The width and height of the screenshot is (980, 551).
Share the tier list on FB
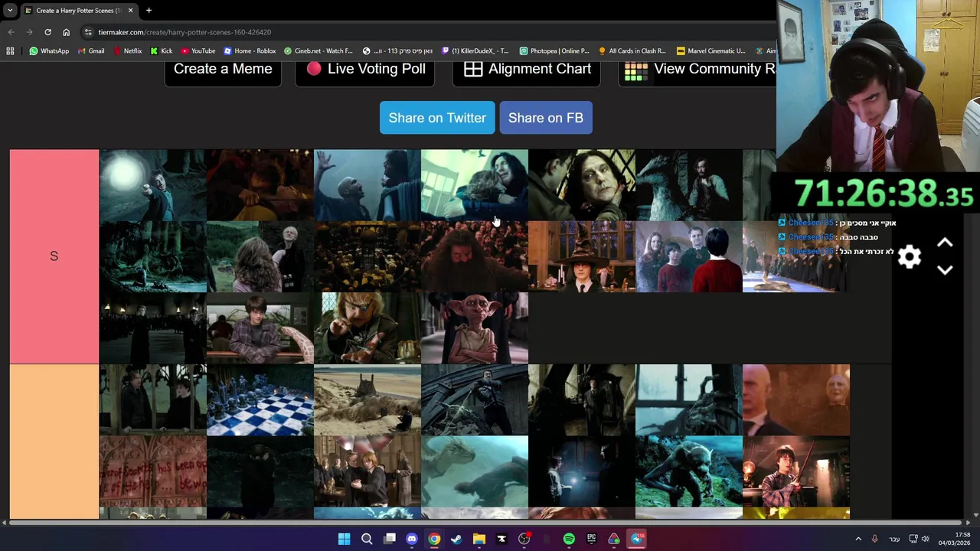click(546, 118)
